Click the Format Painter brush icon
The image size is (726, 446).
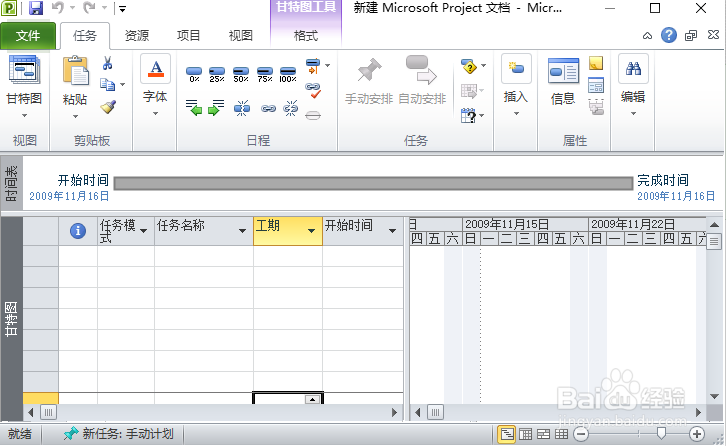pos(108,107)
